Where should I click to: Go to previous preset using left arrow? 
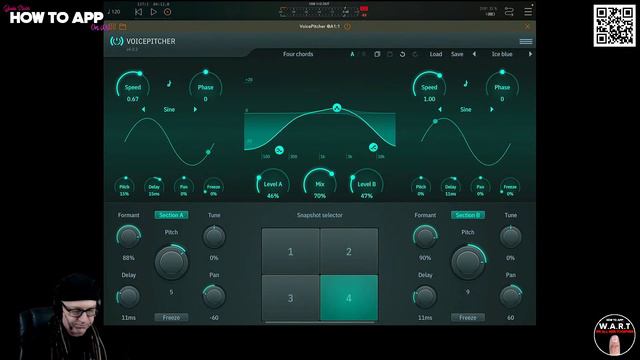pyautogui.click(x=474, y=54)
